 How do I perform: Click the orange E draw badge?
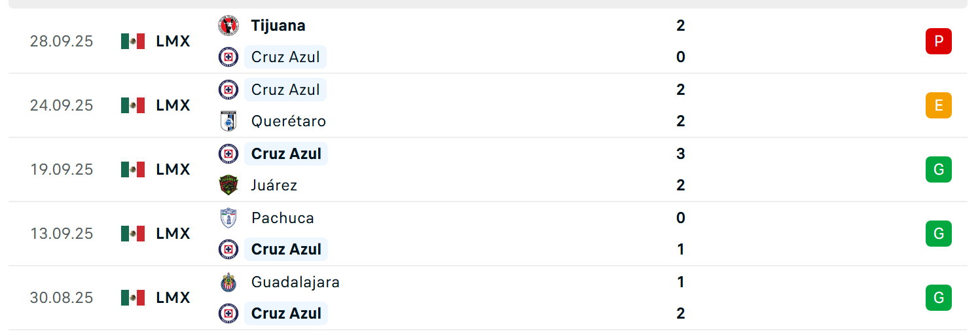point(938,105)
